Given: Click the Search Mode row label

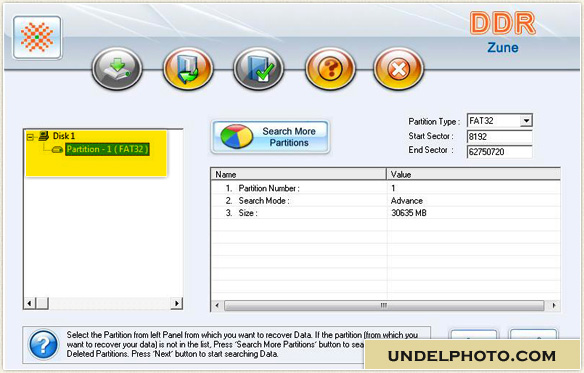Looking at the screenshot, I should click(264, 200).
